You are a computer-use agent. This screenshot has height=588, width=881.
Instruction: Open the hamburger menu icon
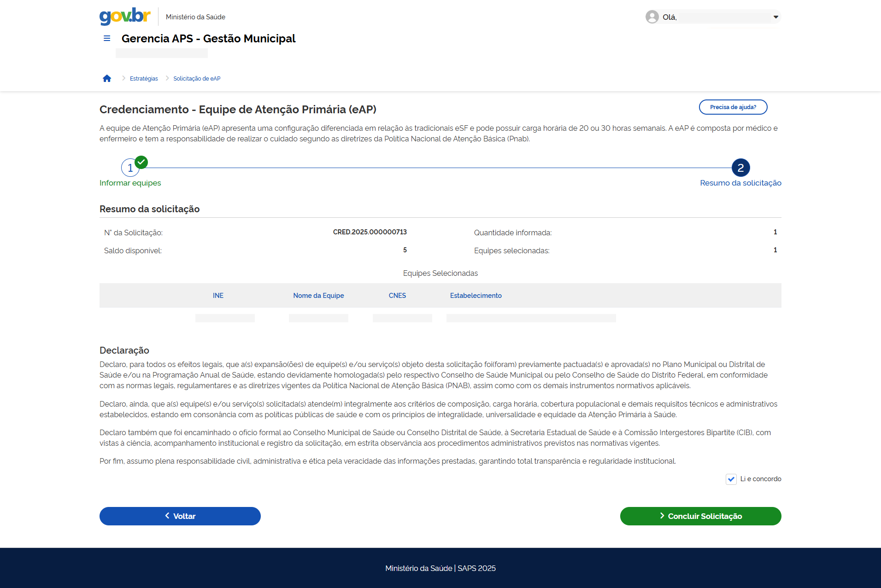click(107, 39)
